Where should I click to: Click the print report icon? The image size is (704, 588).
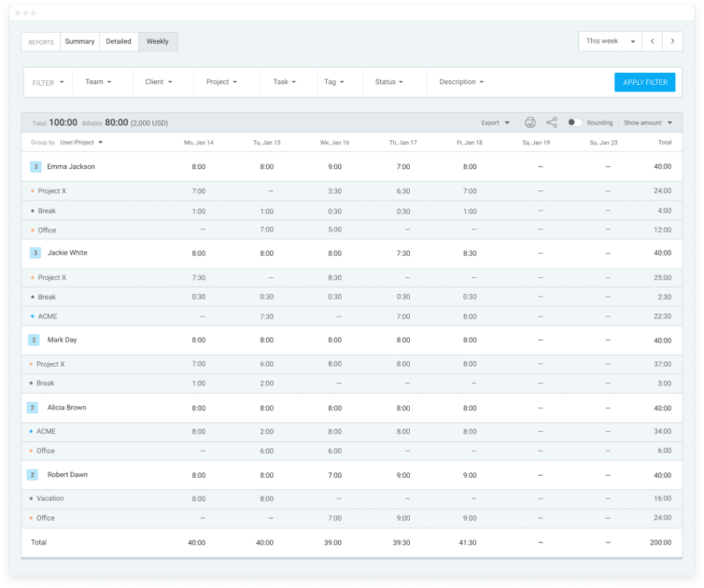pyautogui.click(x=530, y=122)
